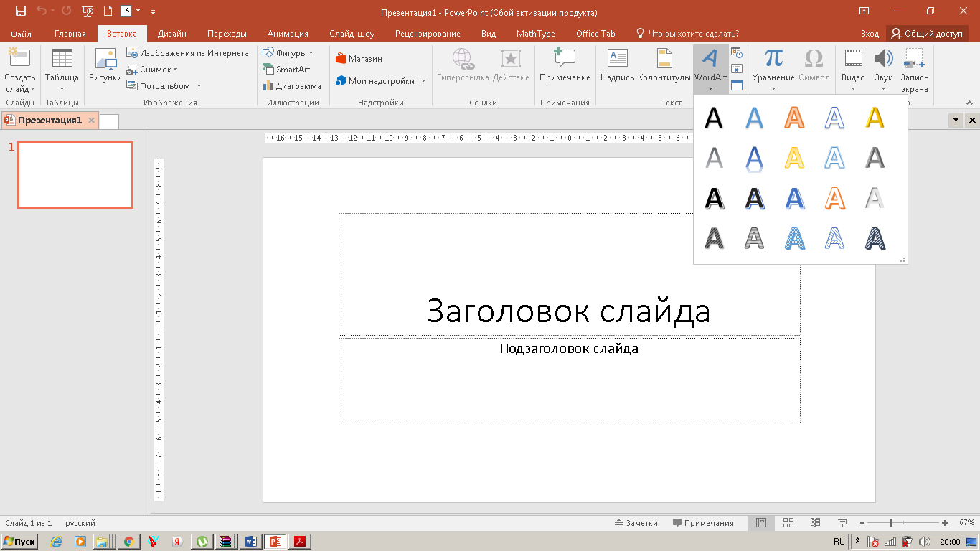Toggle the Примечания comments pane in status bar

pos(703,523)
